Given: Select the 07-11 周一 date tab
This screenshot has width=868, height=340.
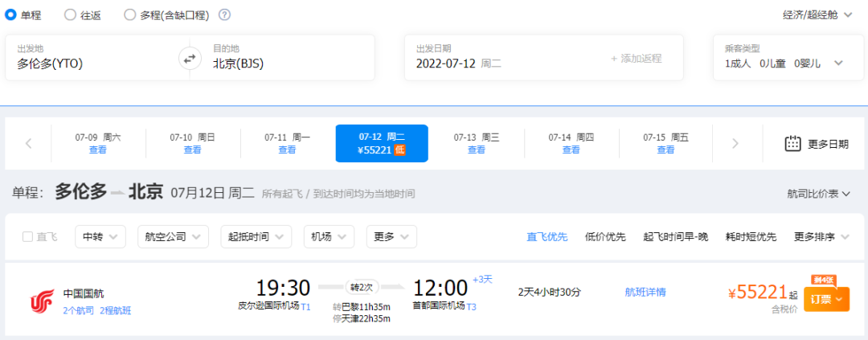Looking at the screenshot, I should pos(287,143).
